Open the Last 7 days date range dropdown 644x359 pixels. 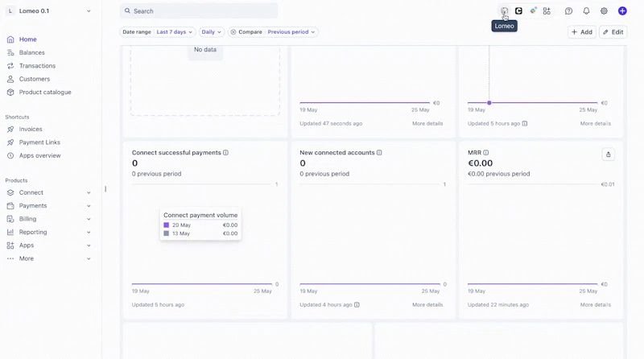point(174,32)
